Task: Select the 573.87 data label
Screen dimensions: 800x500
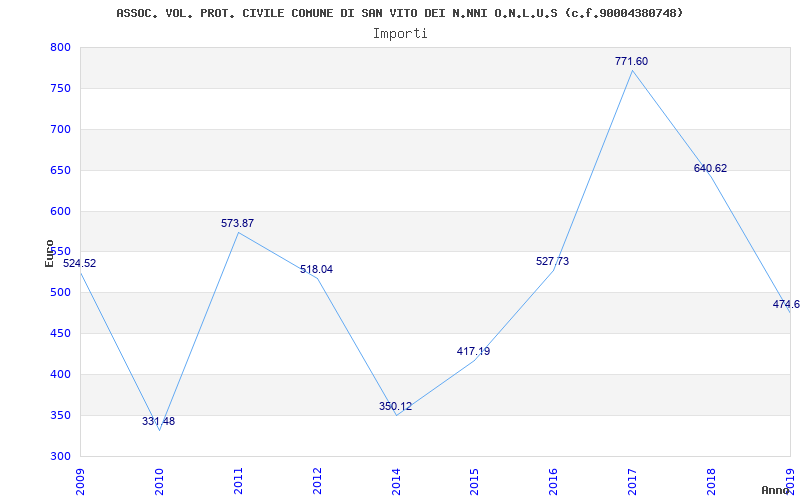Action: pyautogui.click(x=237, y=223)
